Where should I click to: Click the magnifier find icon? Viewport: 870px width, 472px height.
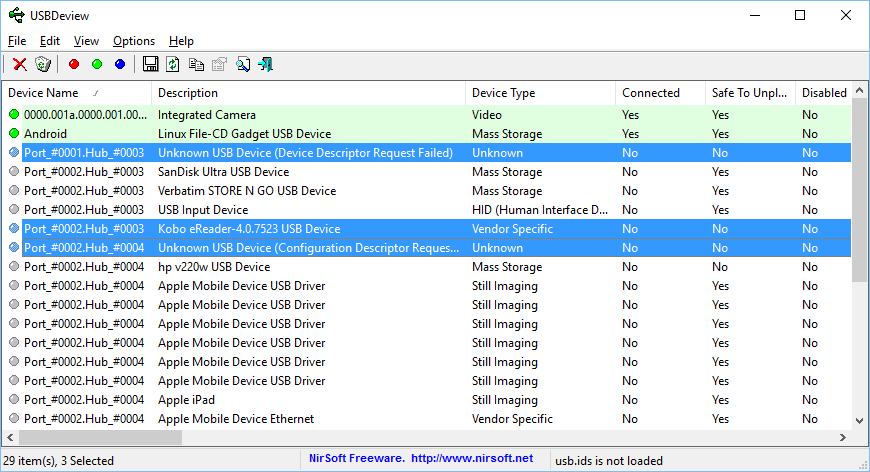pos(243,64)
